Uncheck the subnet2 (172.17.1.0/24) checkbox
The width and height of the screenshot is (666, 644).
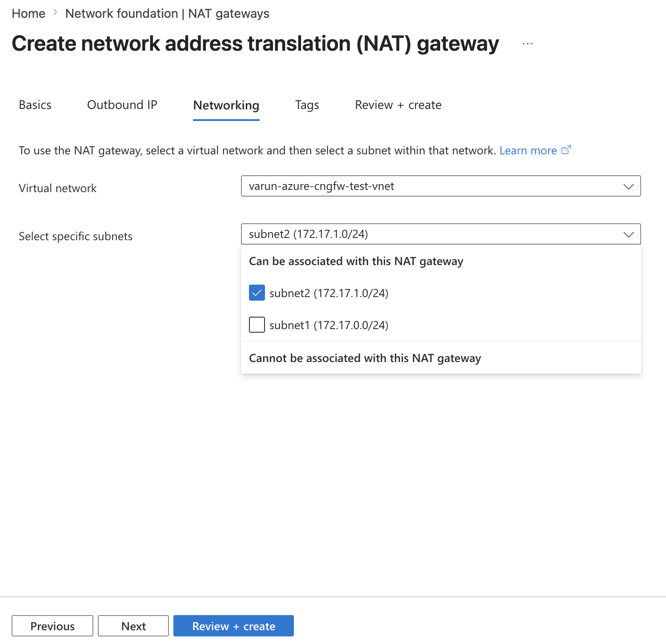tap(257, 293)
